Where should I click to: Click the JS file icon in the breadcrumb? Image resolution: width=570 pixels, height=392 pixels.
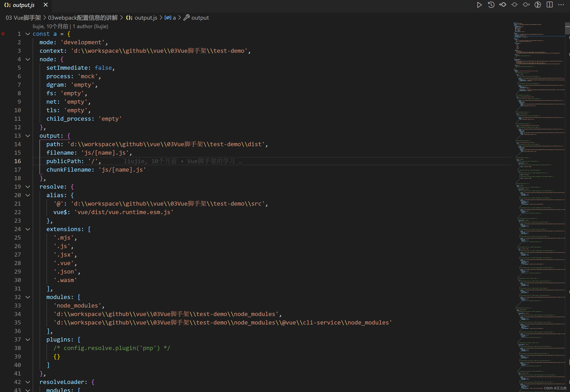pyautogui.click(x=129, y=18)
